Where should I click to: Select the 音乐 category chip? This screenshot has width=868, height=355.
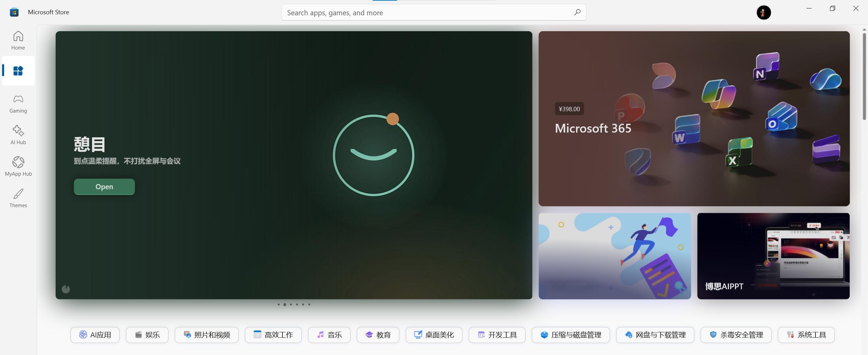(329, 335)
